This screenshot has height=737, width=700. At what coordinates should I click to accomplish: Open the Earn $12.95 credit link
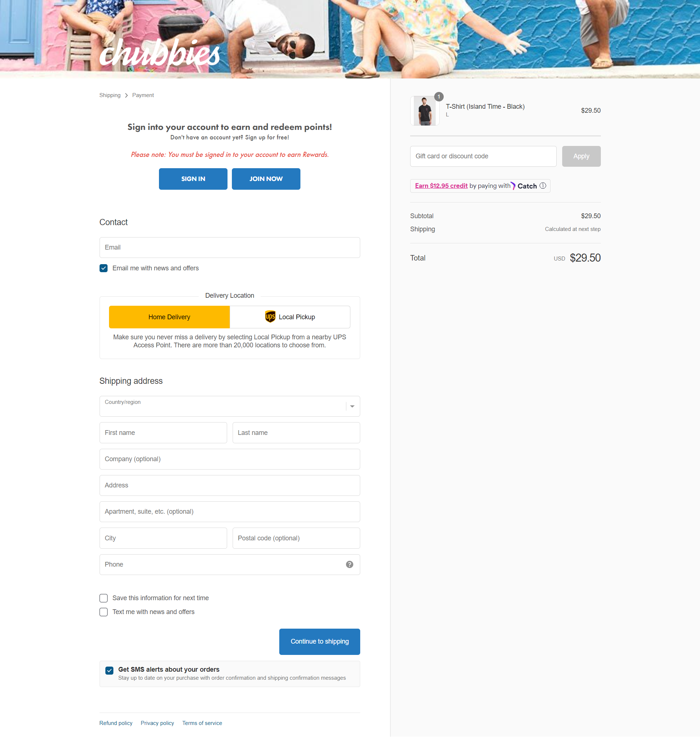(x=441, y=186)
